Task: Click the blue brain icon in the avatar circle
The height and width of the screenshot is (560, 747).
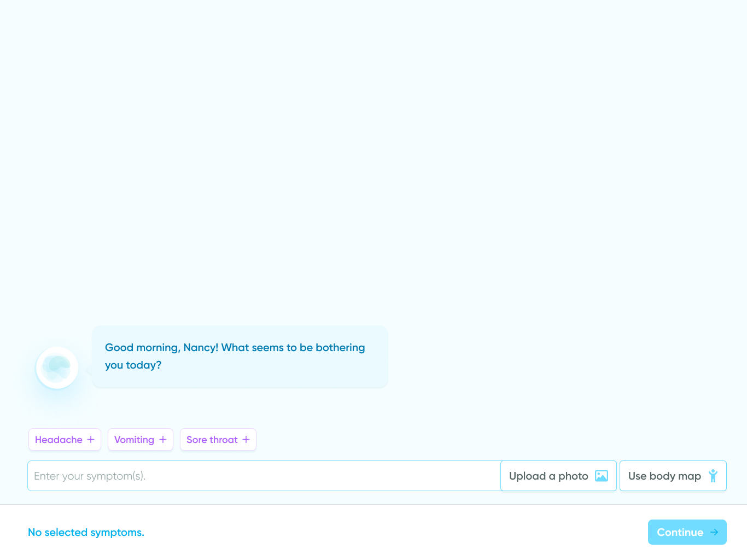Action: point(56,366)
